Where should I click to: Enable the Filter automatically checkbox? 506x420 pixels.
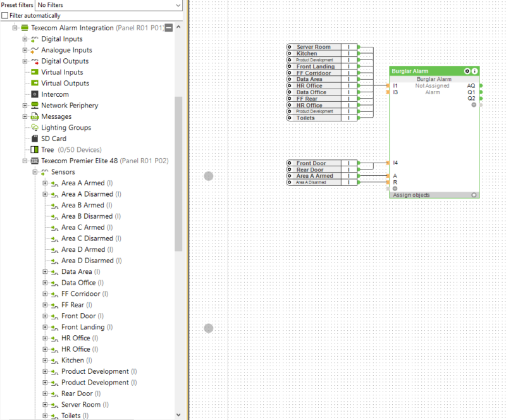click(5, 15)
